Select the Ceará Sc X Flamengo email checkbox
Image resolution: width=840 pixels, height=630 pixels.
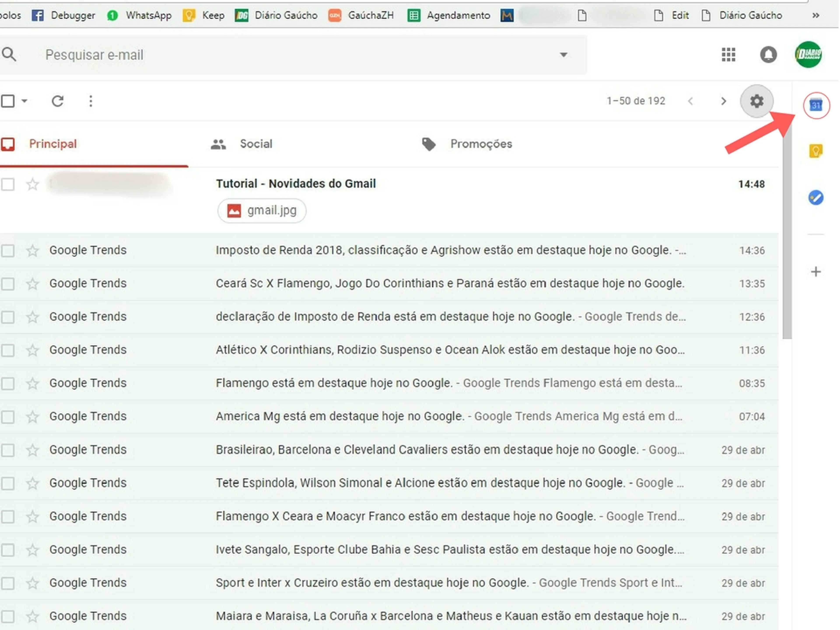click(8, 284)
